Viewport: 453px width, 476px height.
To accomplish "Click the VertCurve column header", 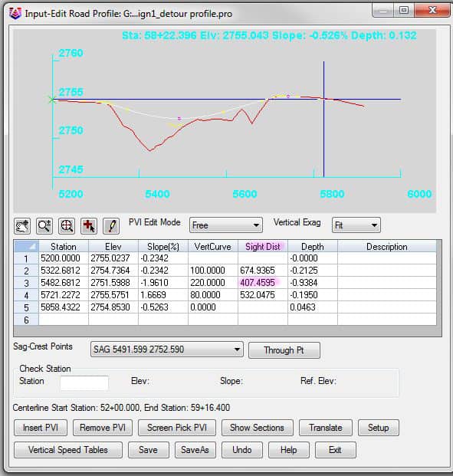I will [213, 247].
